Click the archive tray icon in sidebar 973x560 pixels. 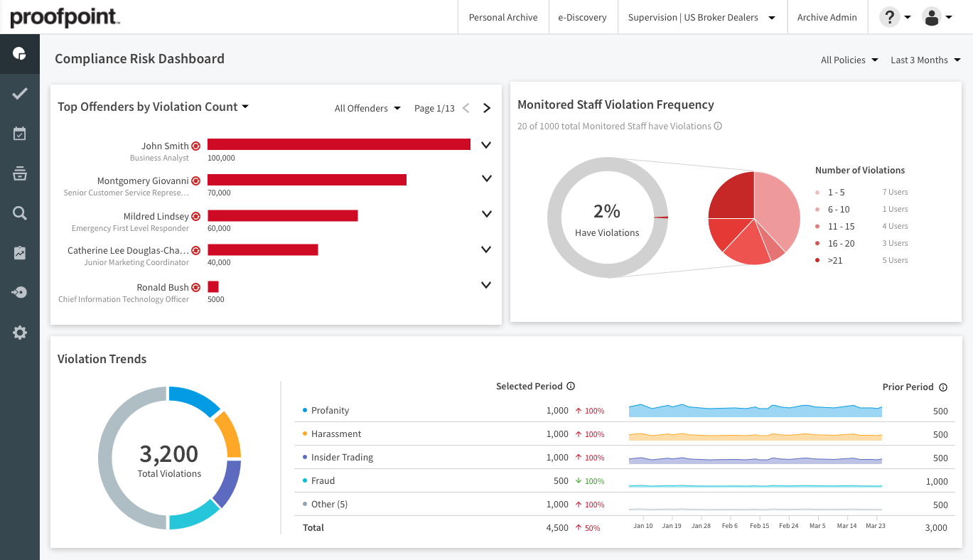tap(19, 173)
